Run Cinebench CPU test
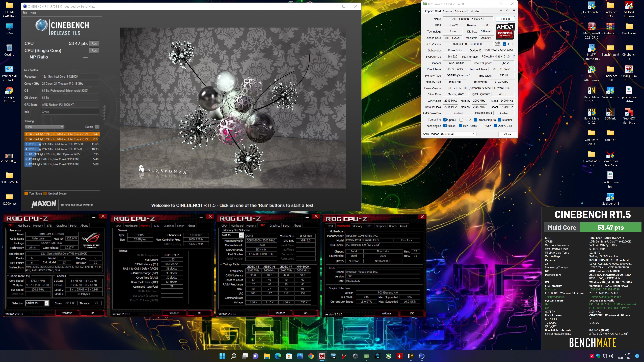The image size is (644, 362). (94, 43)
